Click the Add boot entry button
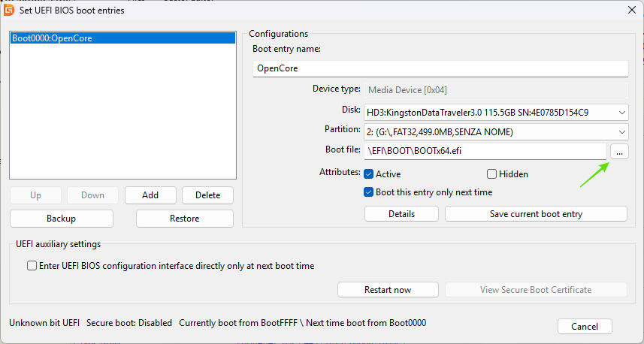Viewport: 644px width, 344px height. [x=150, y=195]
